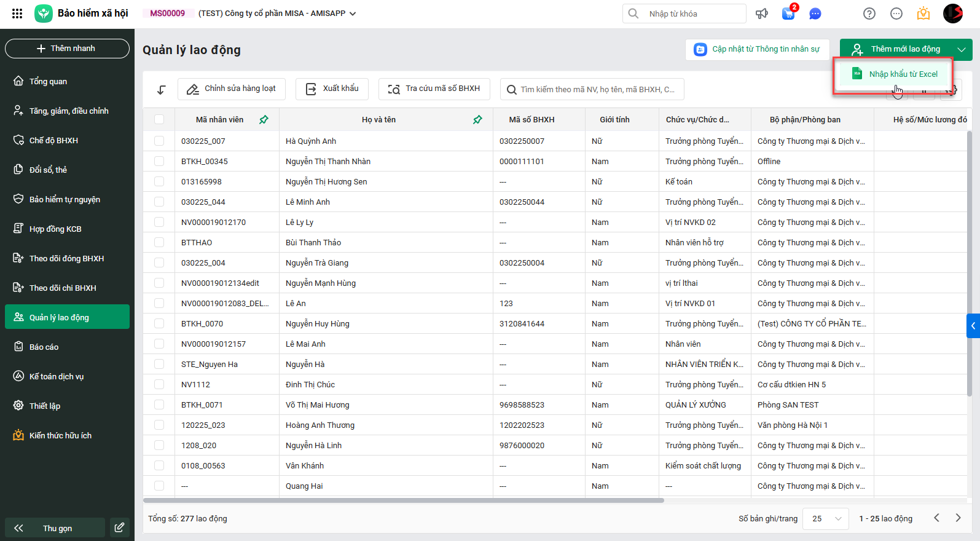The width and height of the screenshot is (980, 541).
Task: Open Báo cáo in the sidebar
Action: (x=44, y=347)
